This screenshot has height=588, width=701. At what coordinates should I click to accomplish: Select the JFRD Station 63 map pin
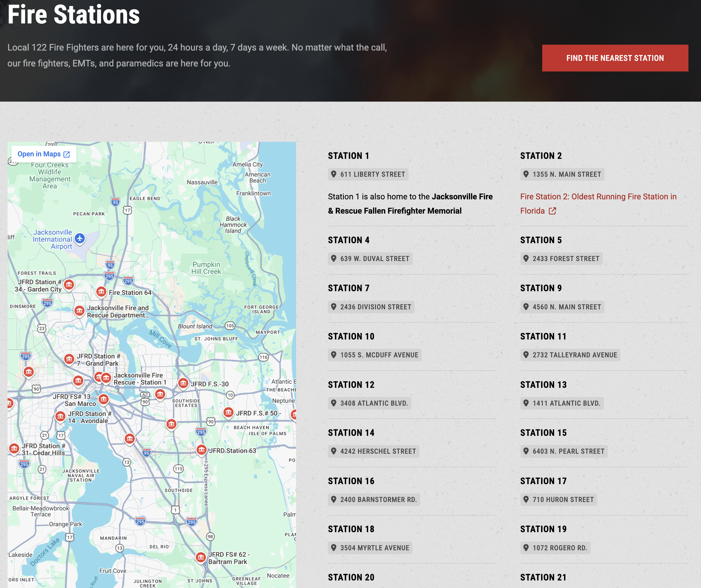pyautogui.click(x=201, y=450)
